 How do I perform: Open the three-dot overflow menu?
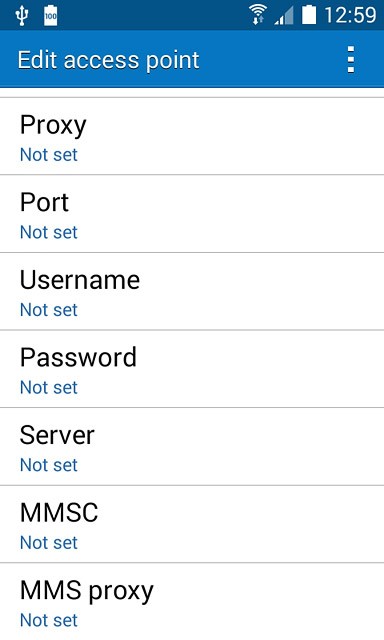tap(351, 60)
